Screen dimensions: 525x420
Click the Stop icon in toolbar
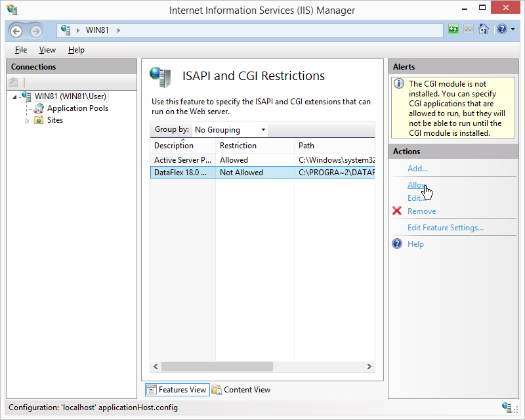(469, 30)
